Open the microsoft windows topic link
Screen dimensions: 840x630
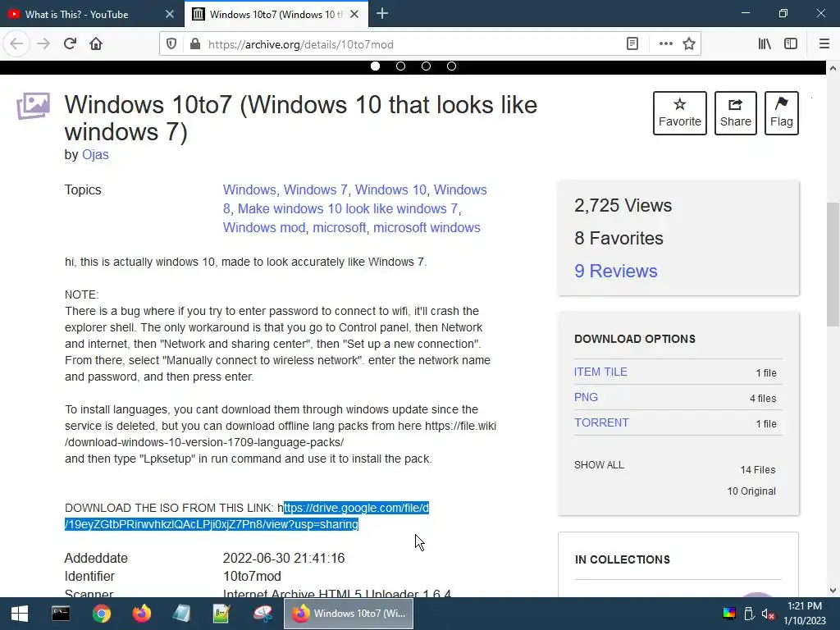pyautogui.click(x=427, y=227)
